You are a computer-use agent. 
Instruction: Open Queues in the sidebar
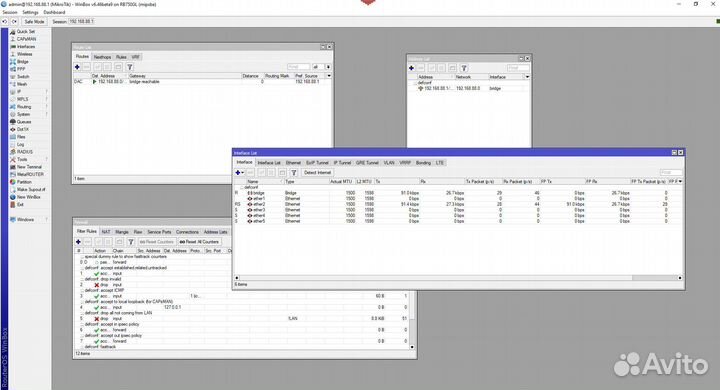[x=24, y=122]
